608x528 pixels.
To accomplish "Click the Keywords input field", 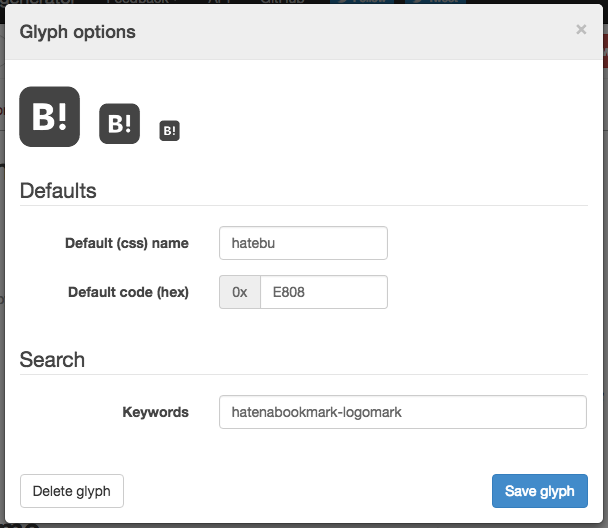I will pyautogui.click(x=402, y=412).
